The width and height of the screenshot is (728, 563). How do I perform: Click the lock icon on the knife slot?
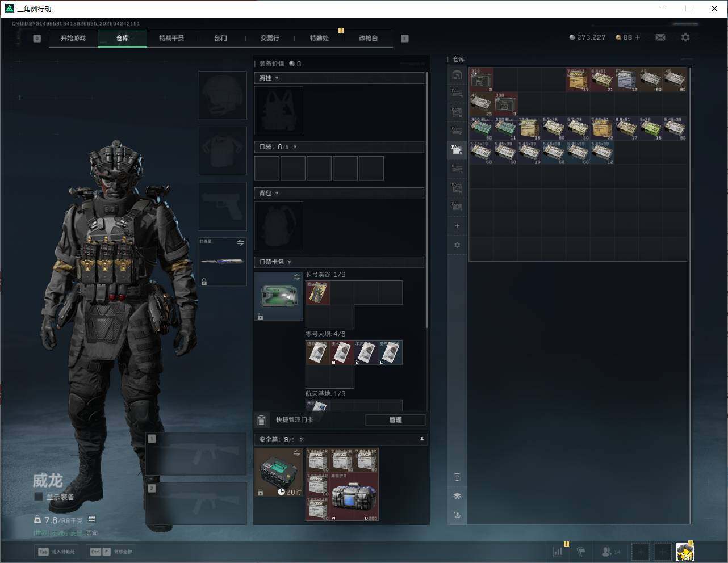point(204,281)
